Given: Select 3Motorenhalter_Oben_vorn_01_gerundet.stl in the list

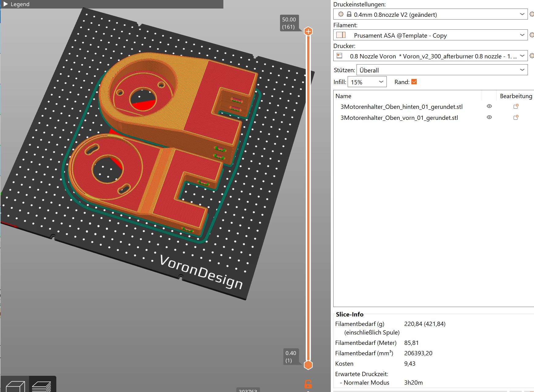Looking at the screenshot, I should (x=399, y=118).
